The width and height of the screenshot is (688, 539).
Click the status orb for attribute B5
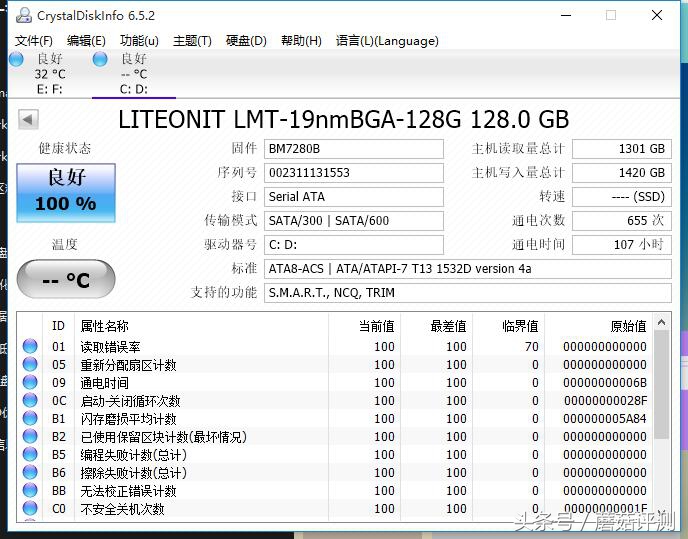click(30, 454)
